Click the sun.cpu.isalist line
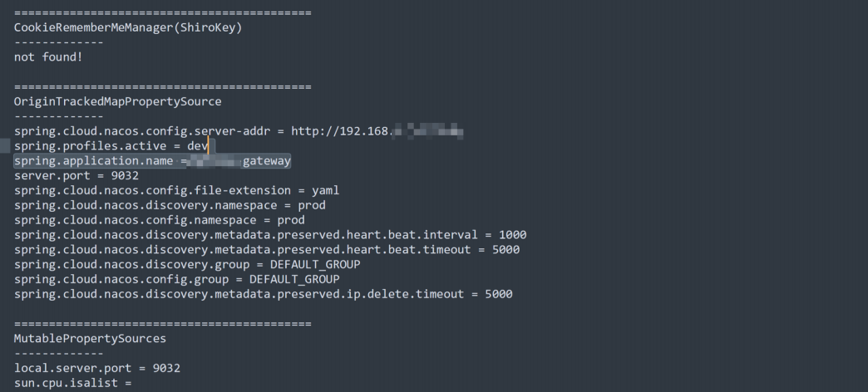 tap(72, 383)
